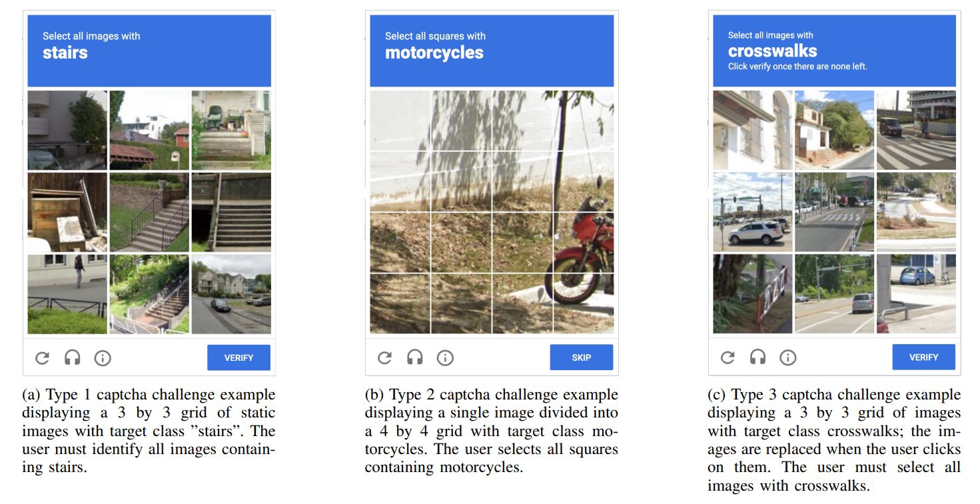Screen dimensions: 980x504
Task: Select the center stairs image with railing
Action: [x=149, y=212]
